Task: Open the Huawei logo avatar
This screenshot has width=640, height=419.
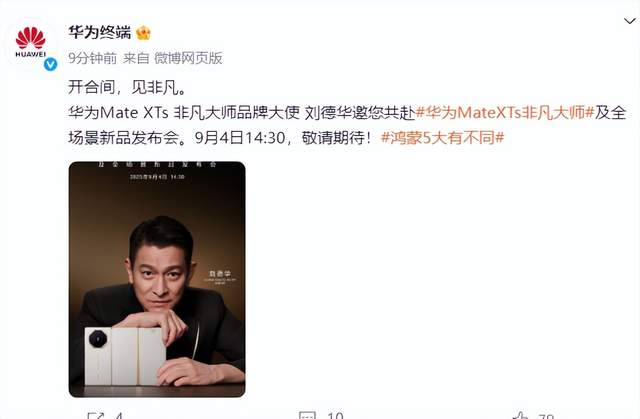Action: pos(31,42)
